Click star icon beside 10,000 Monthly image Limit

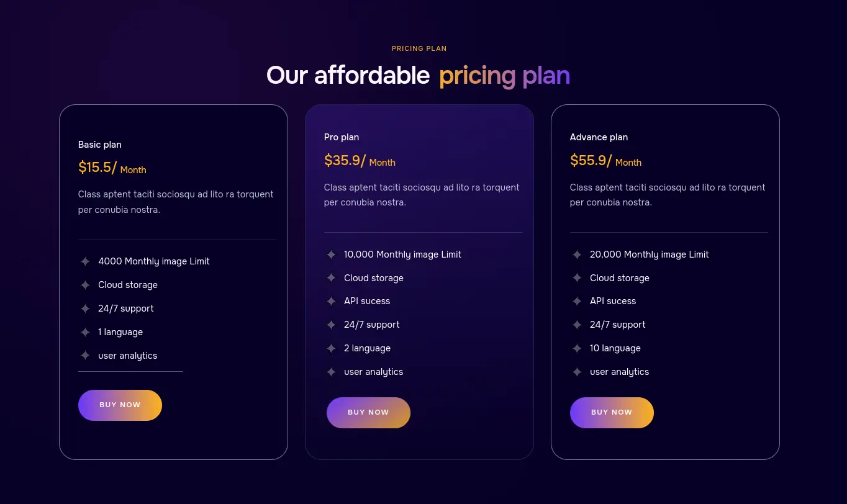[x=331, y=254]
